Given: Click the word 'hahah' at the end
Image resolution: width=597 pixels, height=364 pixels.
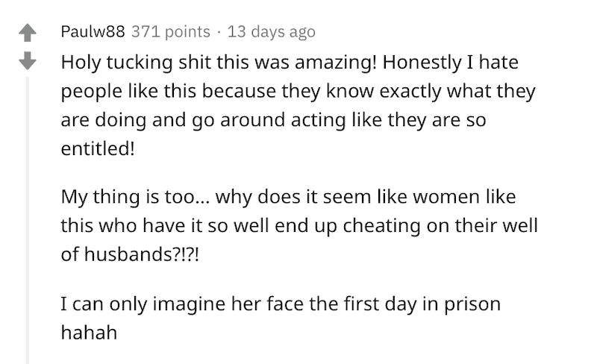Looking at the screenshot, I should pos(89,333).
